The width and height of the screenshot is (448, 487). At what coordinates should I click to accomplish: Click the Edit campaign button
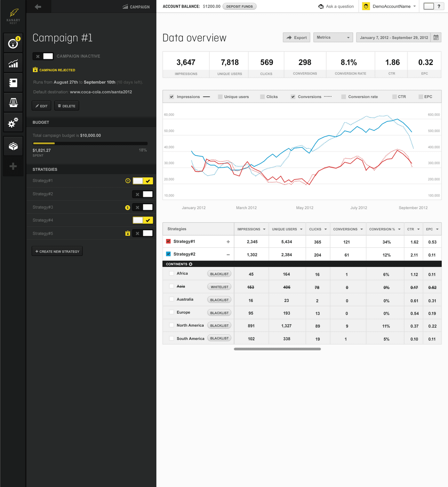(x=41, y=106)
